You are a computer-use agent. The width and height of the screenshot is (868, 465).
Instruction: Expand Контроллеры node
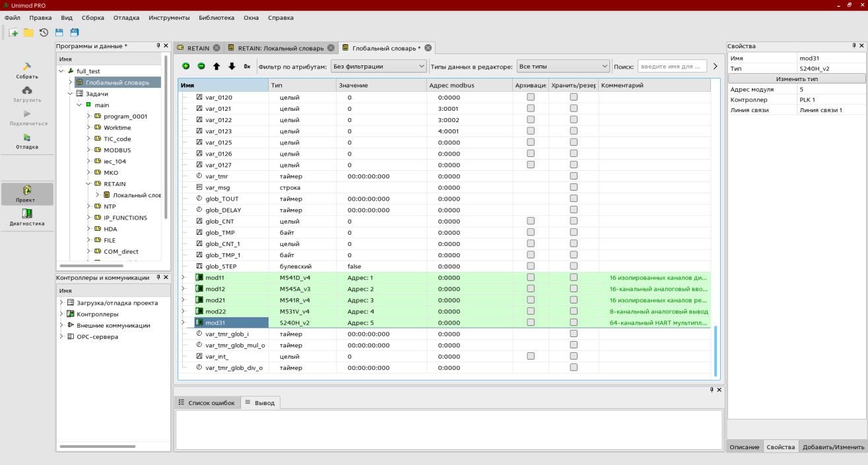click(61, 314)
